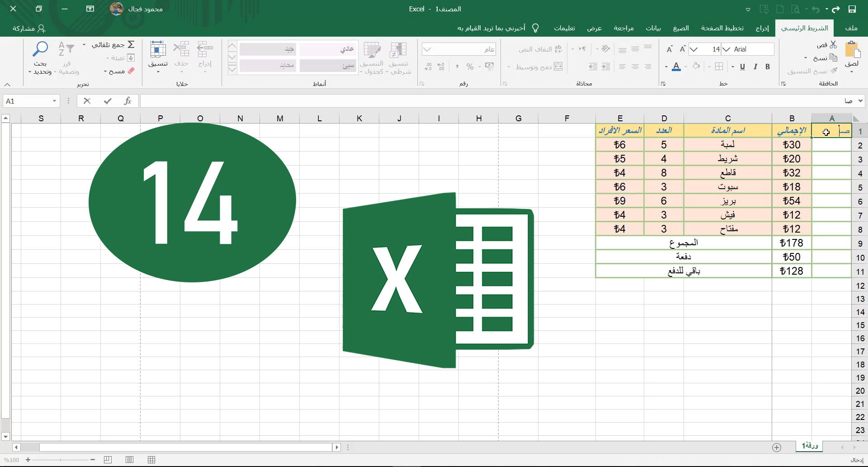Open the AutoSum dropdown arrow
This screenshot has height=467, width=868.
(x=84, y=44)
